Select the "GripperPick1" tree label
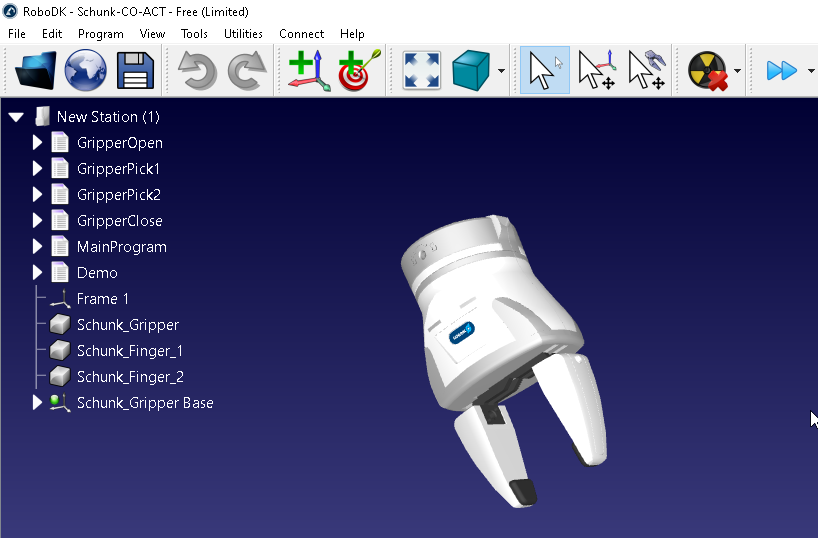 tap(118, 169)
